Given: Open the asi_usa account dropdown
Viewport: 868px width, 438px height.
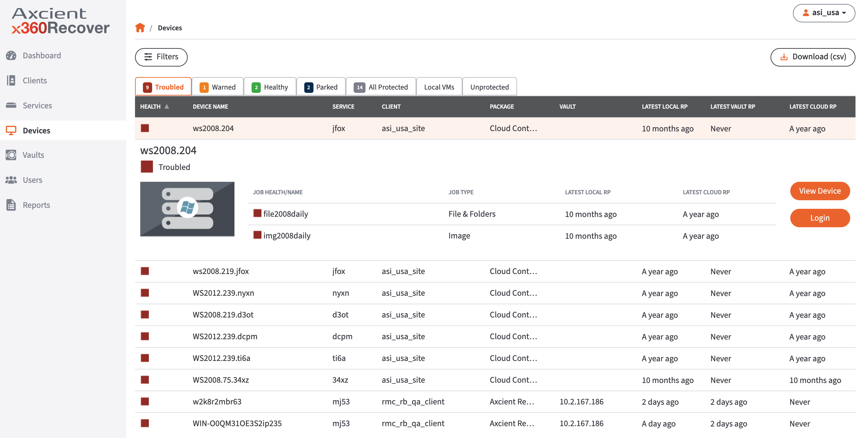Looking at the screenshot, I should [824, 13].
